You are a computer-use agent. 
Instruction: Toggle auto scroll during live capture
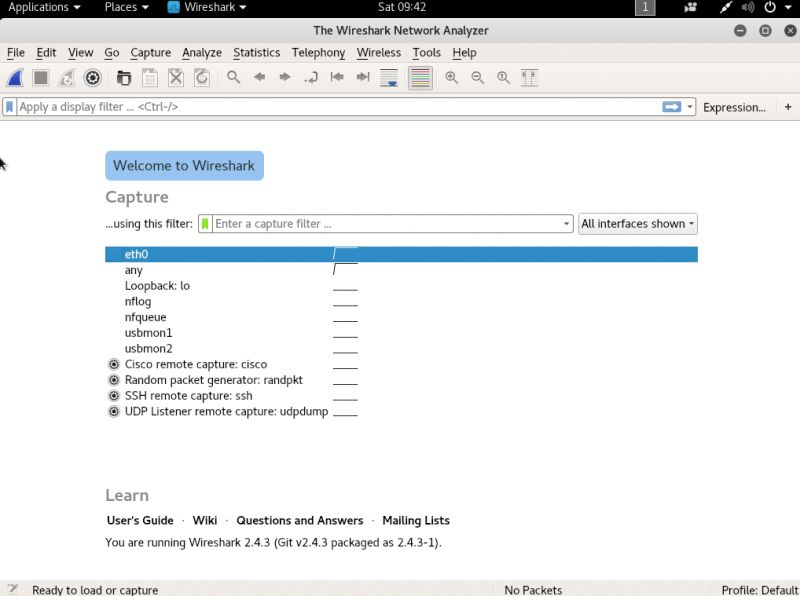(x=390, y=78)
